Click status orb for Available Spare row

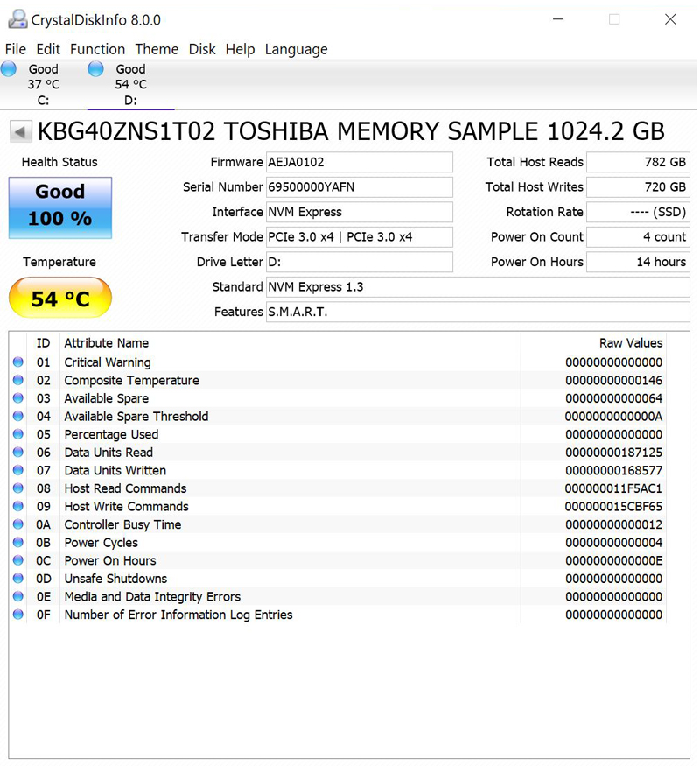click(x=18, y=398)
